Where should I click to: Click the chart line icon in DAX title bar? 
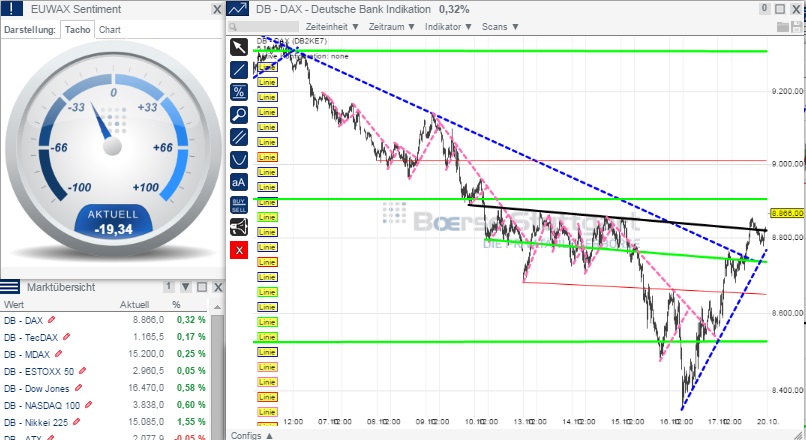point(237,9)
